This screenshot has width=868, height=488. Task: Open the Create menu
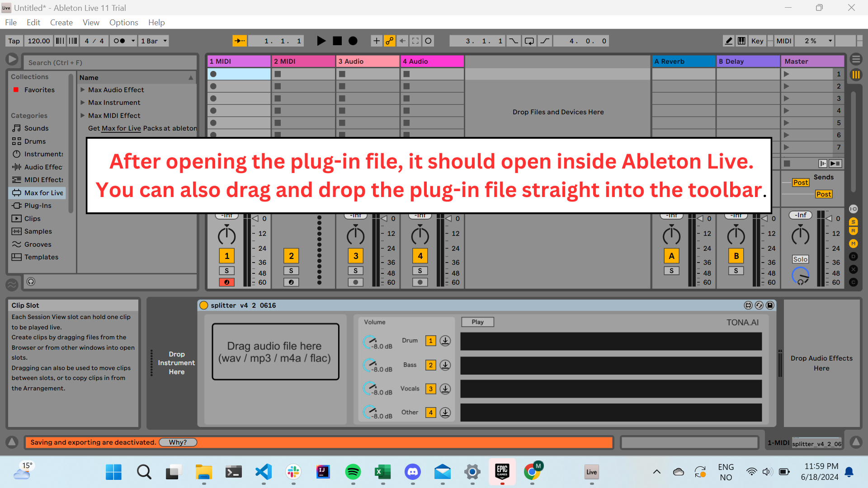[61, 22]
